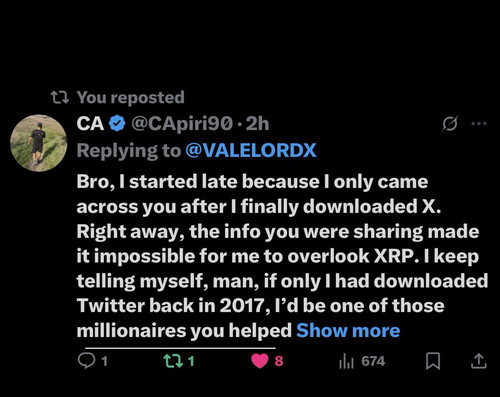The height and width of the screenshot is (397, 500).
Task: Click the reply speech bubble icon
Action: click(86, 361)
